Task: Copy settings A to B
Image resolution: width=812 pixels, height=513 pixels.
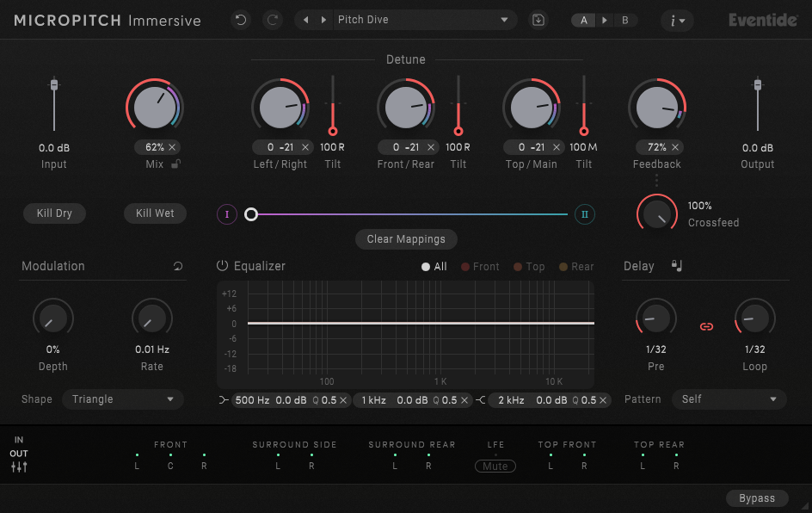Action: coord(605,20)
